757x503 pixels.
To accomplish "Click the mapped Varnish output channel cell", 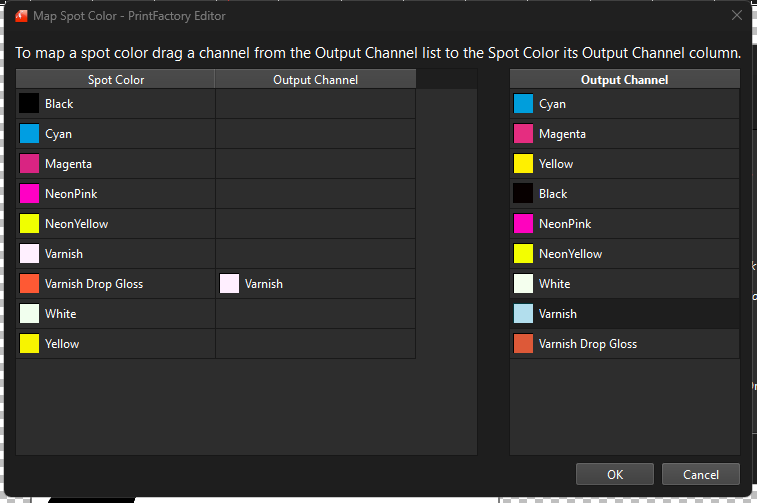I will click(x=315, y=284).
